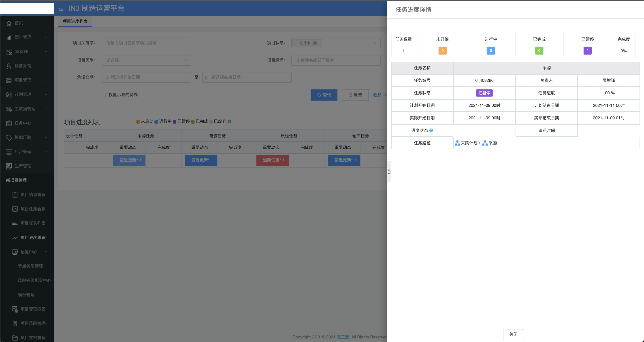Click the progress status info icon

[x=431, y=130]
